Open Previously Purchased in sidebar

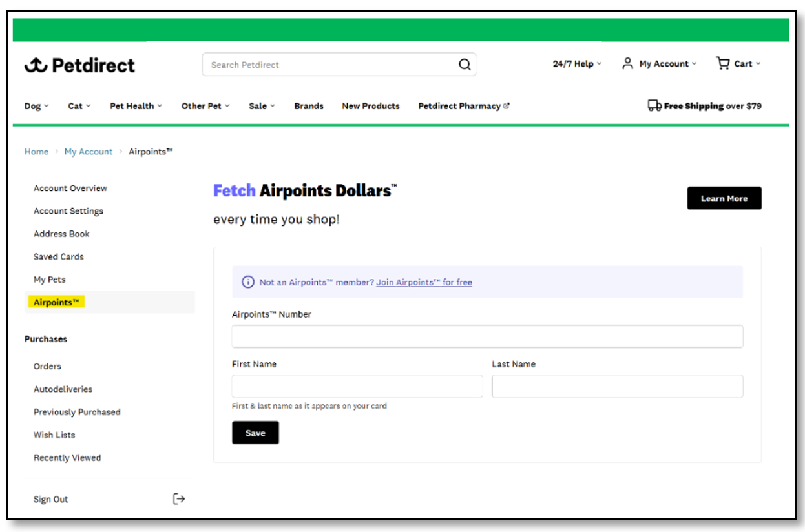77,412
